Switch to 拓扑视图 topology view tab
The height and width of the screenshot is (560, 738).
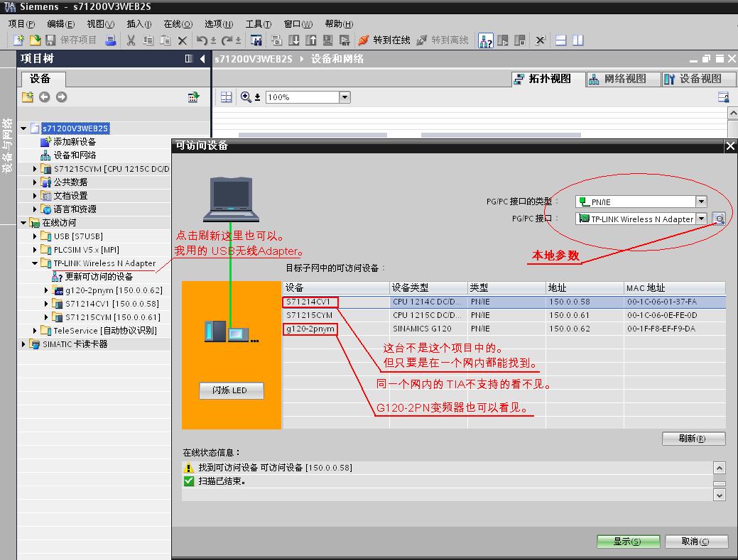(548, 79)
